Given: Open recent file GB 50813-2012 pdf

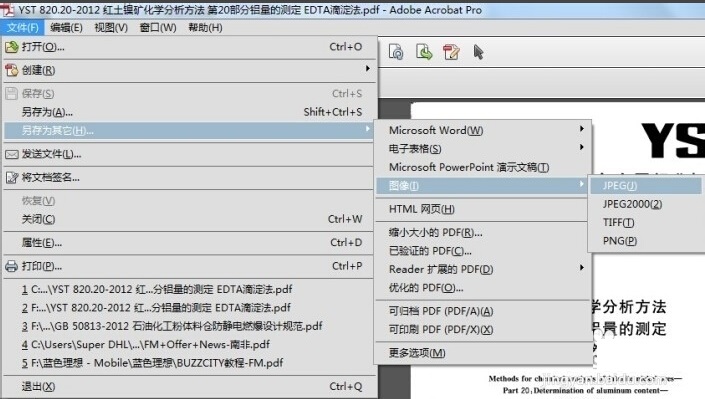Looking at the screenshot, I should pyautogui.click(x=172, y=326).
